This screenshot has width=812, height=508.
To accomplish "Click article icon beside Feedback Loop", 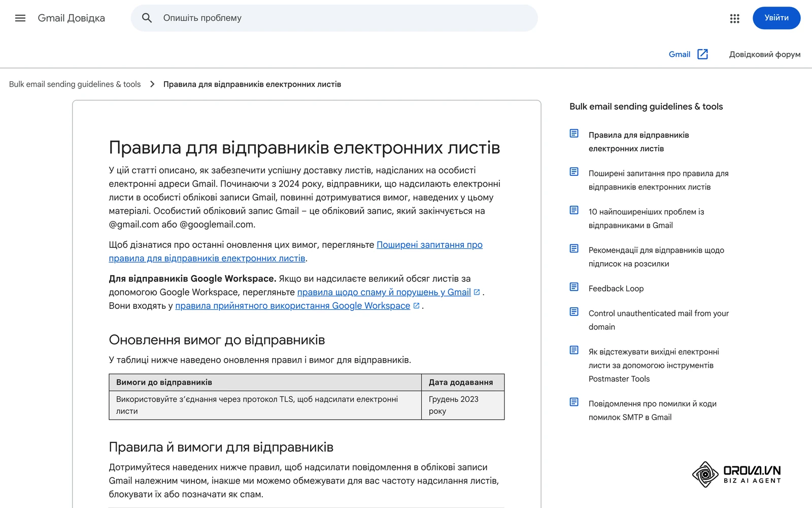I will [574, 287].
